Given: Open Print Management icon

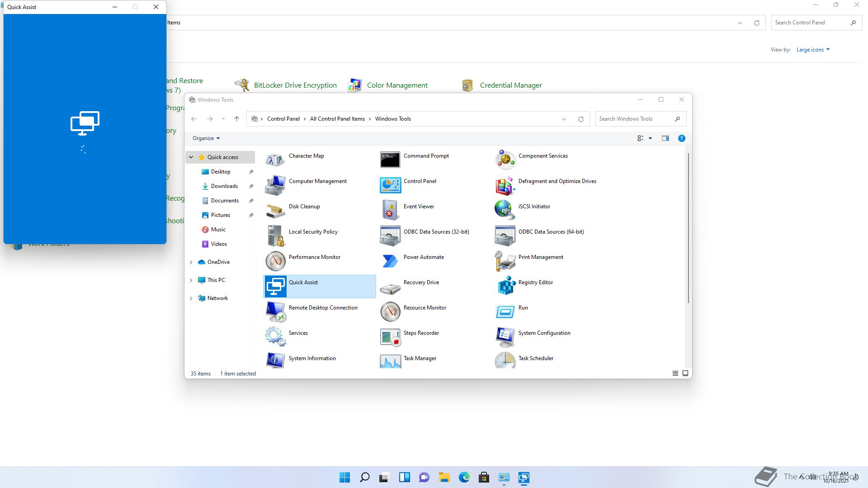Looking at the screenshot, I should [505, 261].
